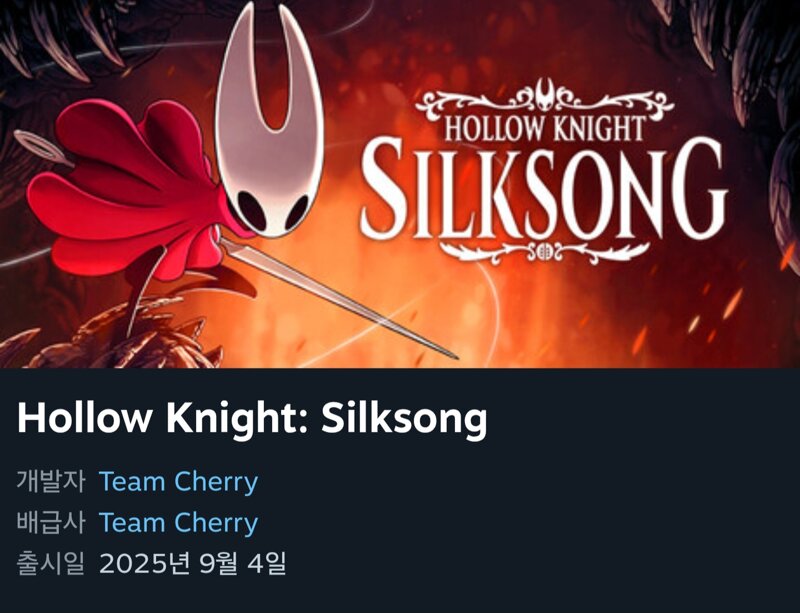Click the 배급사 publisher label
800x613 pixels.
coord(51,522)
